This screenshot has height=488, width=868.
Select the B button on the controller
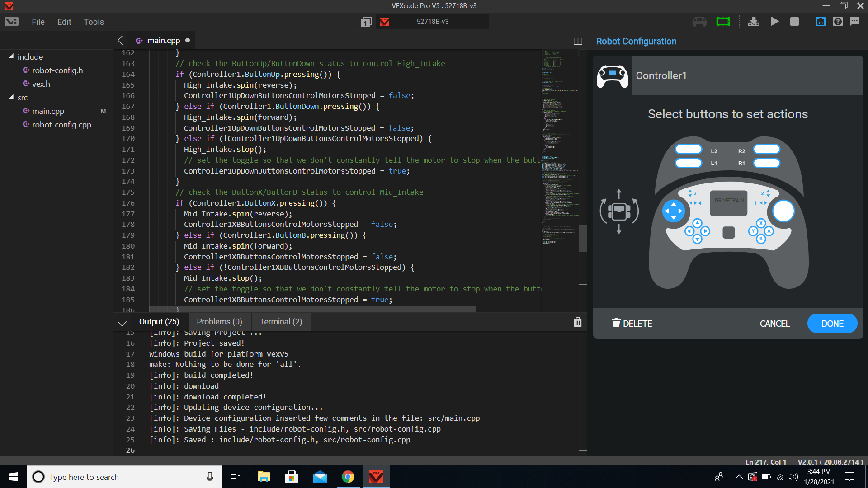pyautogui.click(x=761, y=239)
